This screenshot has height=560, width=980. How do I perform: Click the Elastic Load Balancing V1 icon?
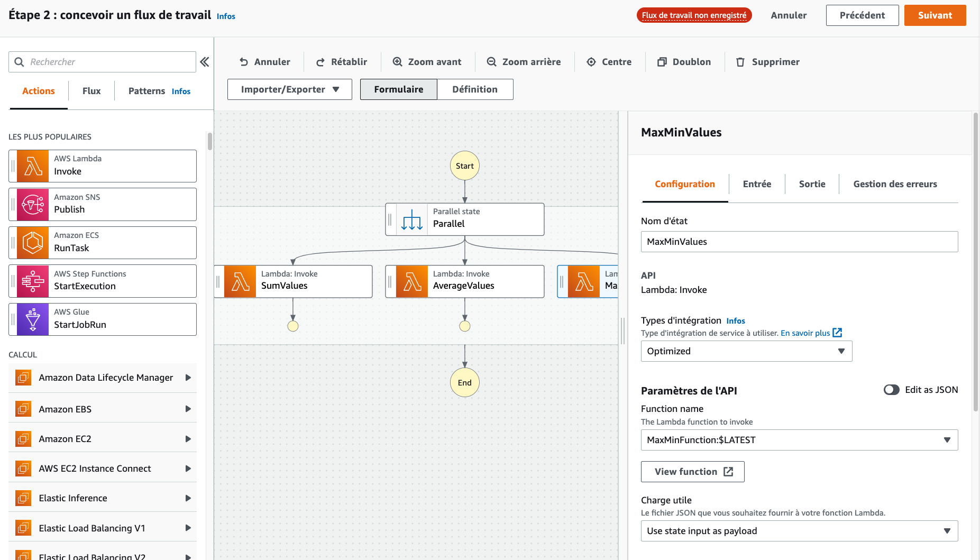point(23,528)
